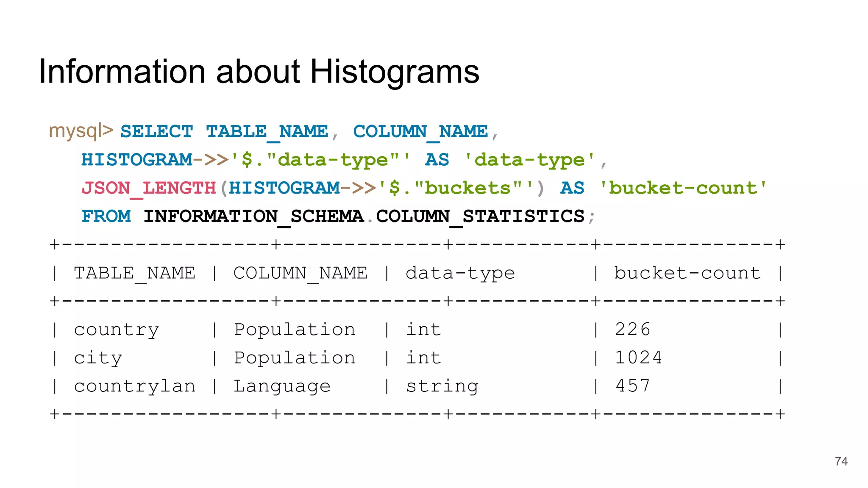Click the 'bucket-count' alias in query
Image resolution: width=868 pixels, height=488 pixels.
tap(683, 188)
